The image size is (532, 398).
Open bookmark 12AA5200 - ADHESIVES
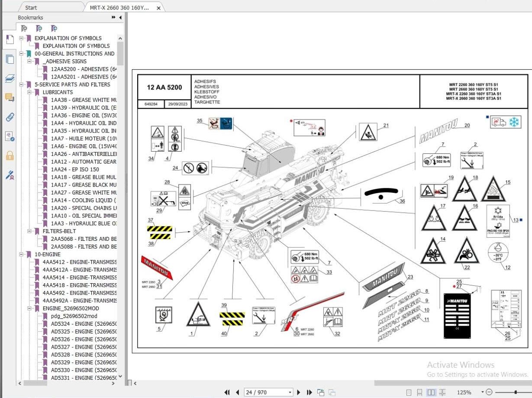(x=84, y=69)
